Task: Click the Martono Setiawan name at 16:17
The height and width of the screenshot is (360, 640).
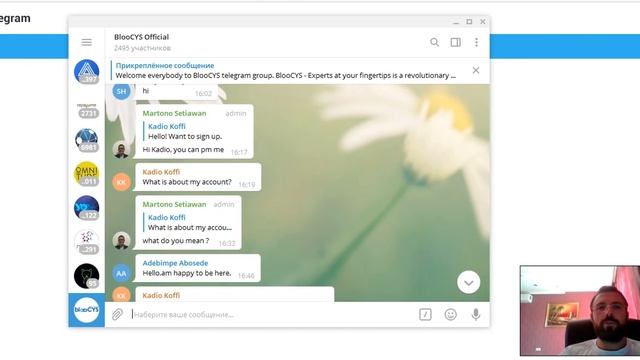Action: (174, 113)
